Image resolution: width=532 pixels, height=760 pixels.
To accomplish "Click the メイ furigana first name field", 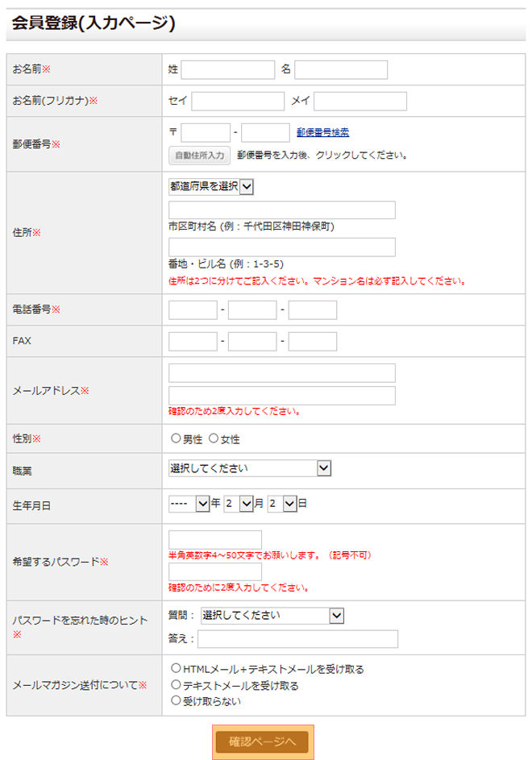I will 360,101.
